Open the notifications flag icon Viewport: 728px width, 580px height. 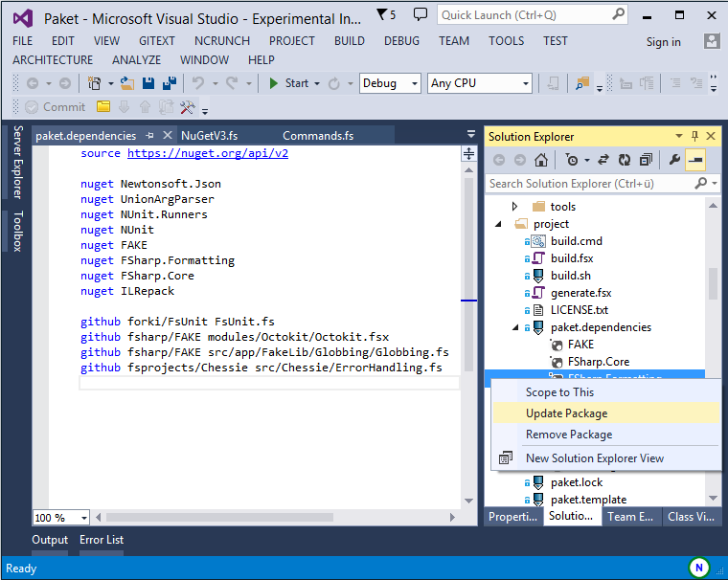pos(385,15)
